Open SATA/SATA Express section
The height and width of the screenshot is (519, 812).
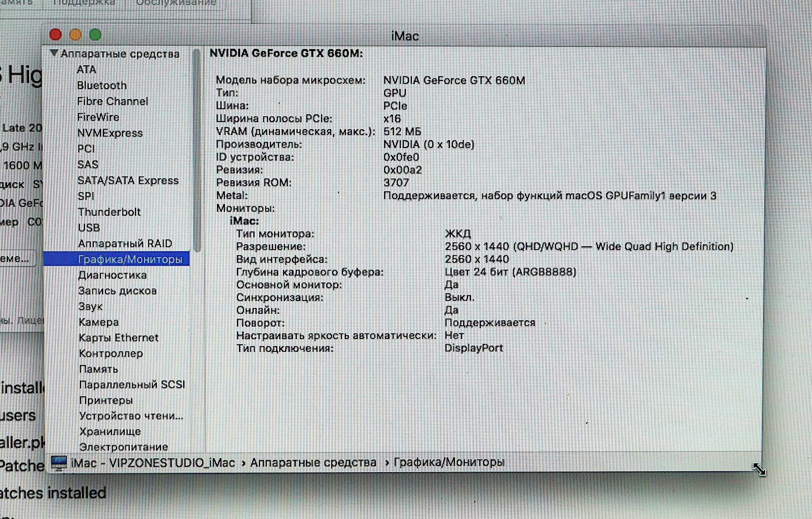128,181
